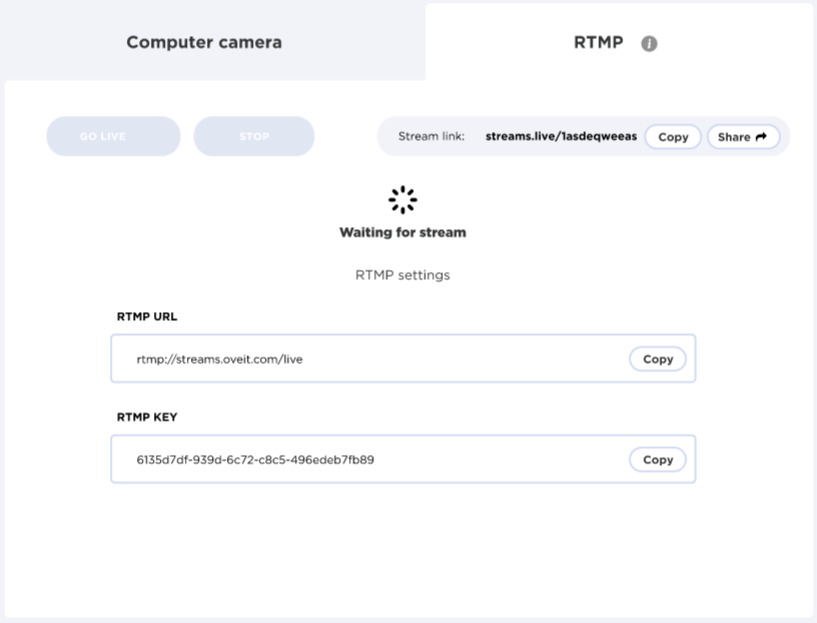
Task: Click the RTMP settings heading
Action: [402, 276]
